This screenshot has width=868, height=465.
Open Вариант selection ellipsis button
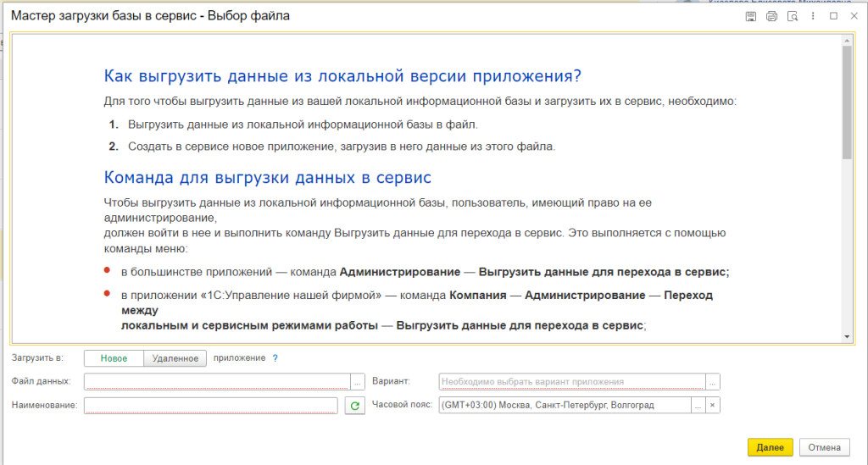[x=713, y=382]
